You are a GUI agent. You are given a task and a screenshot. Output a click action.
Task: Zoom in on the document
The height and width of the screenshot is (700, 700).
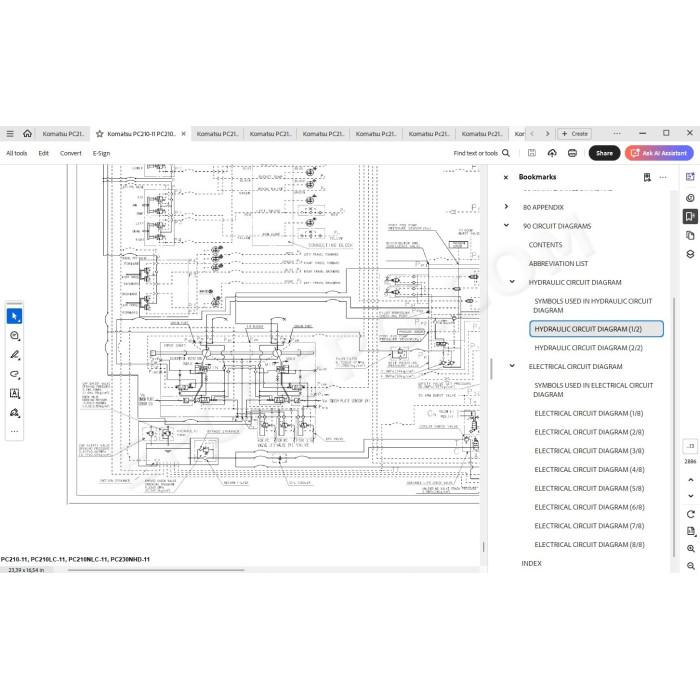[x=691, y=549]
